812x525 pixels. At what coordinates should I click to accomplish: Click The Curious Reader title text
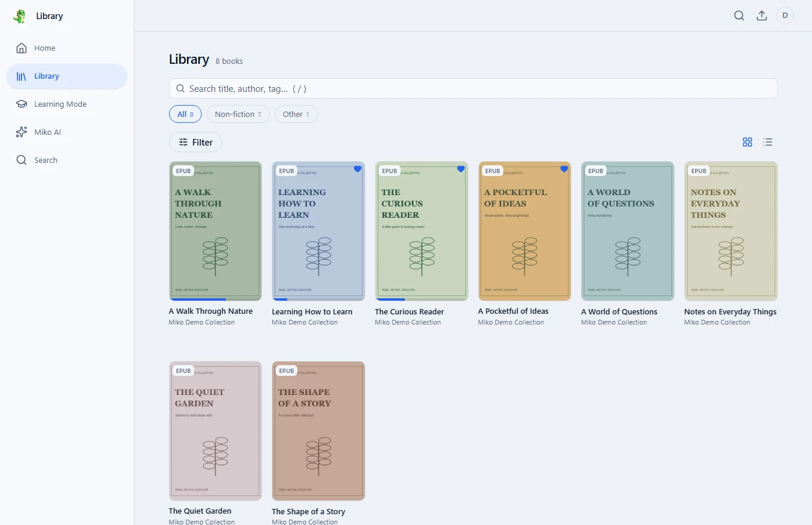(x=410, y=311)
